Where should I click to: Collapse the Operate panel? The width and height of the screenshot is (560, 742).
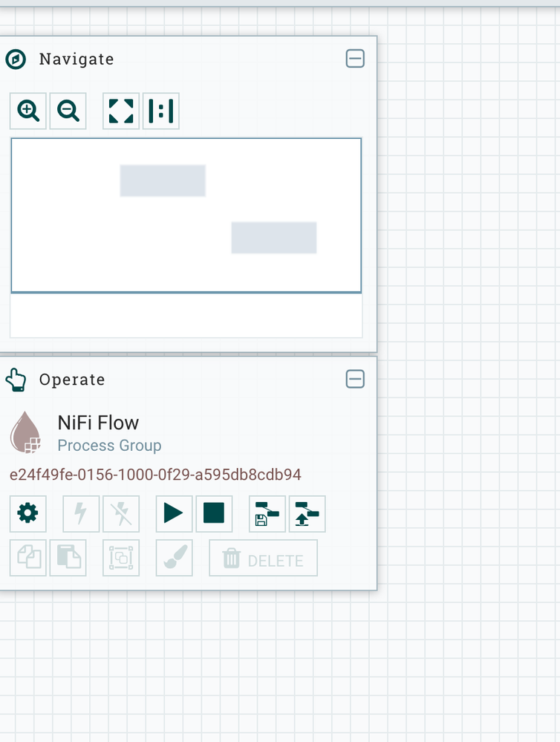(x=355, y=379)
